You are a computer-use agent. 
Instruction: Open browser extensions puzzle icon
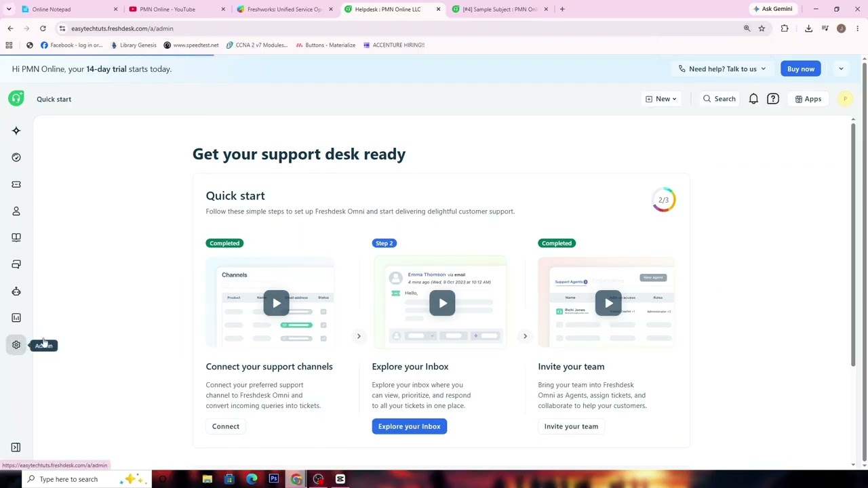pos(785,28)
